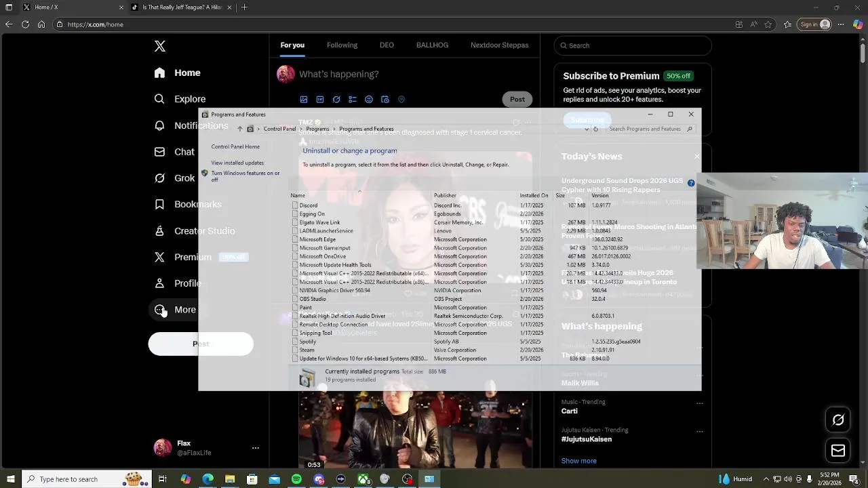This screenshot has width=868, height=488.
Task: Sort programs by Publisher column
Action: point(445,195)
